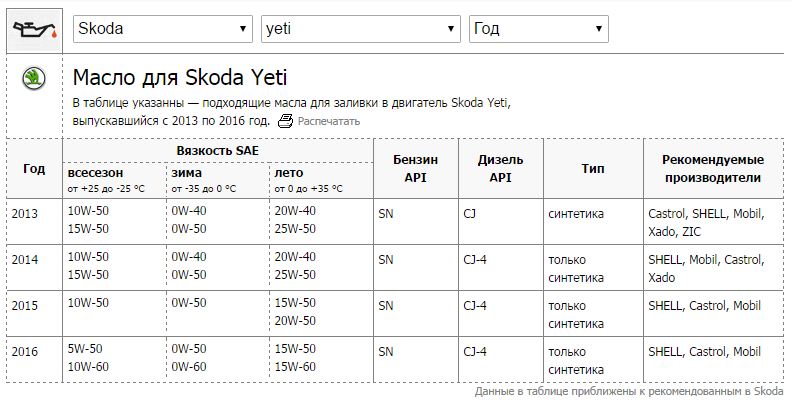Click the Рекомендуемые производители header
Image resolution: width=792 pixels, height=402 pixels.
pos(713,169)
